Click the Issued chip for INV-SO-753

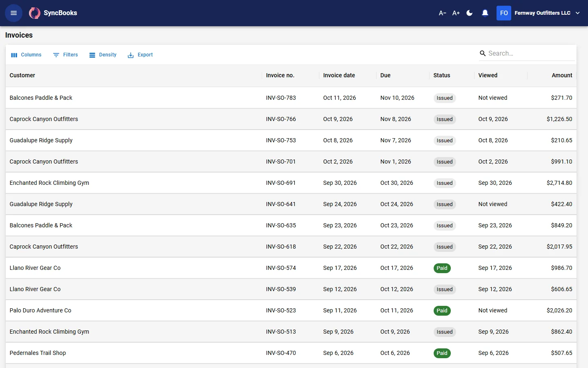pos(445,141)
